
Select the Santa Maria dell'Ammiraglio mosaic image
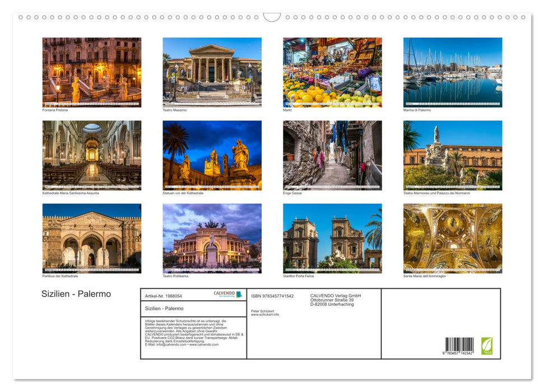pos(453,238)
